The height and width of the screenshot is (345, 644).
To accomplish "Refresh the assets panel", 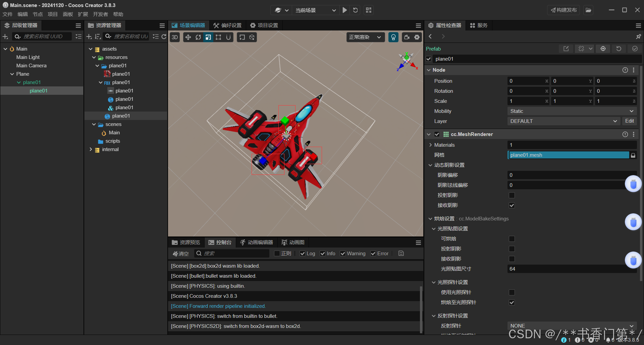I will [164, 37].
